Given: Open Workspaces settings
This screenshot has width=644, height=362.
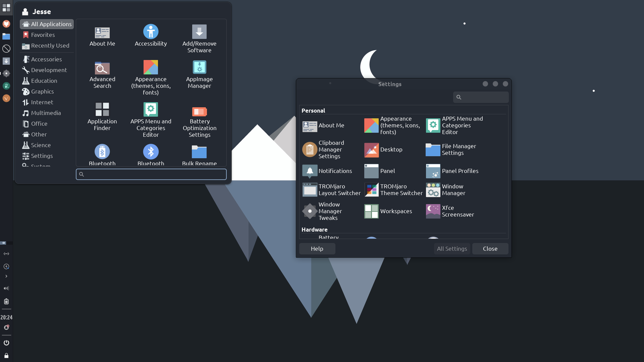Looking at the screenshot, I should [388, 211].
